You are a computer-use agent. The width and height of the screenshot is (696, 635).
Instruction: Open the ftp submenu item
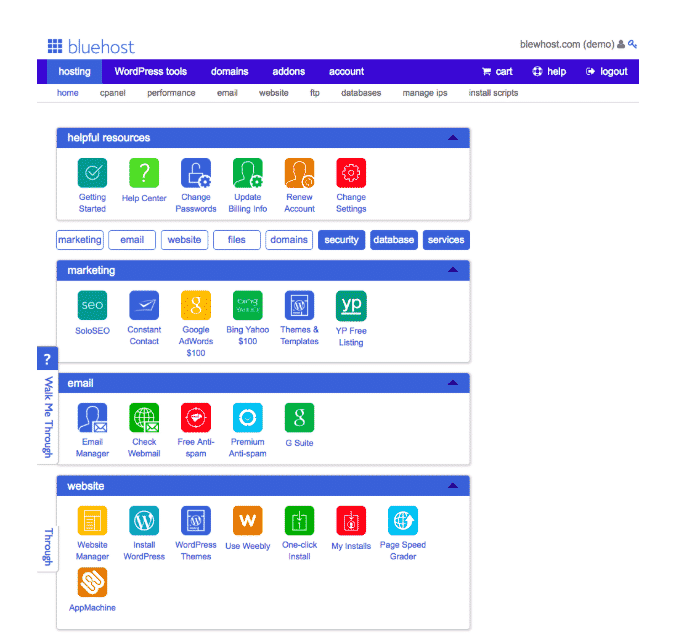point(315,93)
